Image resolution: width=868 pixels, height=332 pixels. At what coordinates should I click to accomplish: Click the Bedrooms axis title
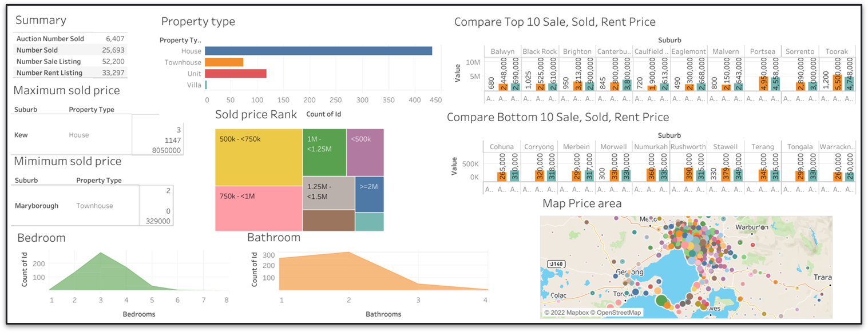pos(139,314)
